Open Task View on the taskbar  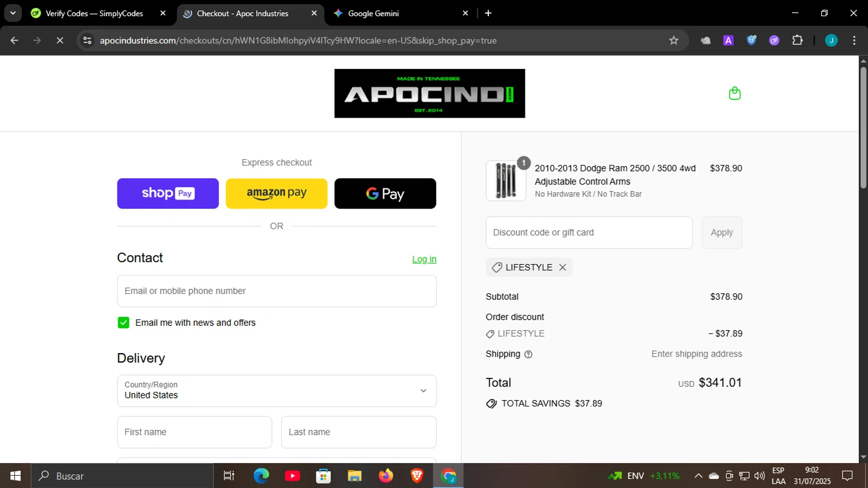(229, 476)
